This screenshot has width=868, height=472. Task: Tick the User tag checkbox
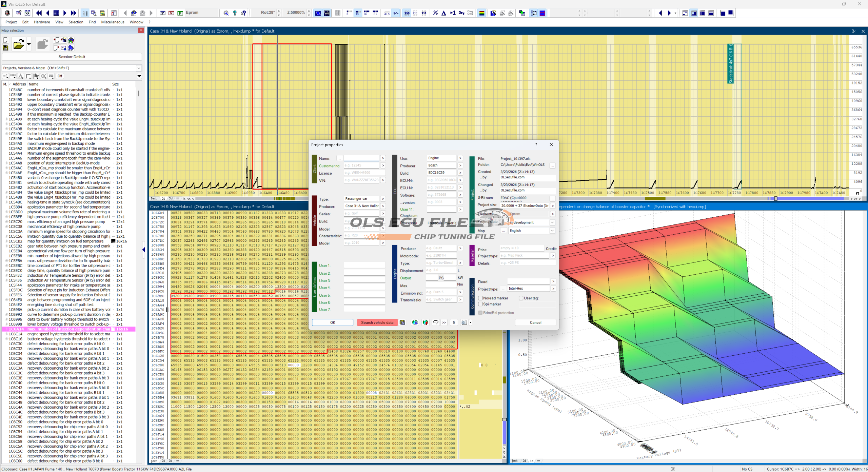(x=521, y=298)
